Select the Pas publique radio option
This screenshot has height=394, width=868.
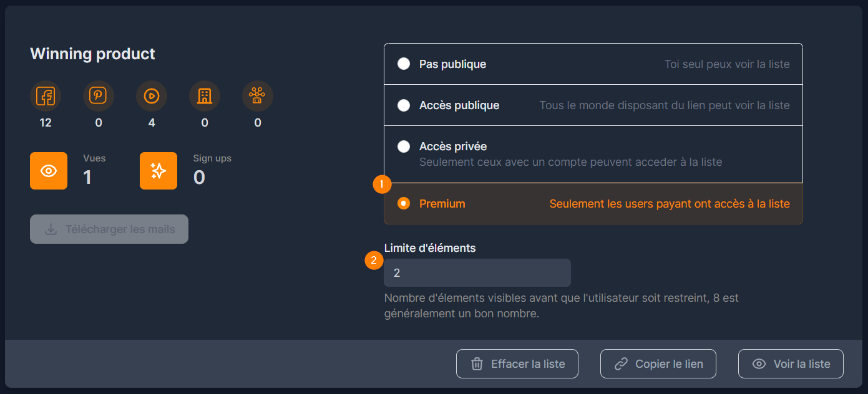pos(404,64)
